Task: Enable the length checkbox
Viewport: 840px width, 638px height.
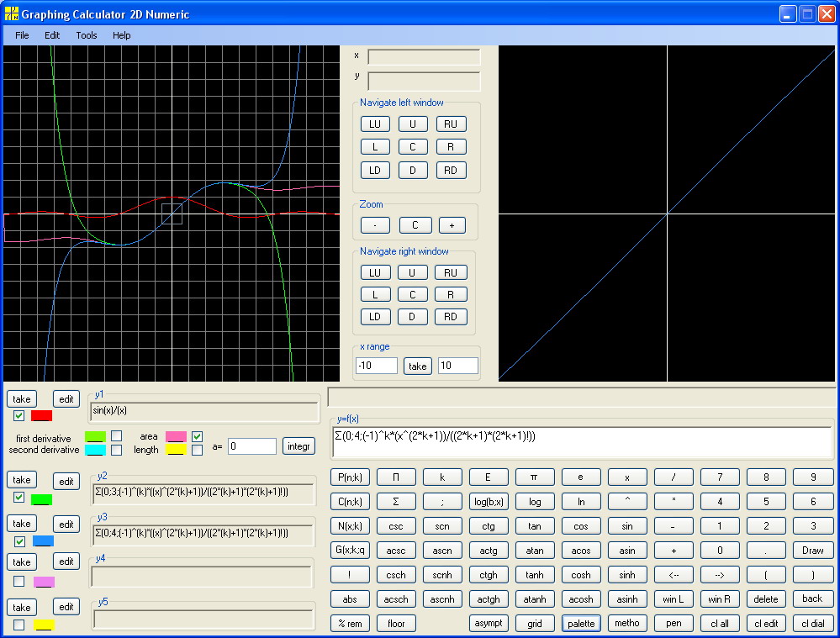Action: point(197,450)
